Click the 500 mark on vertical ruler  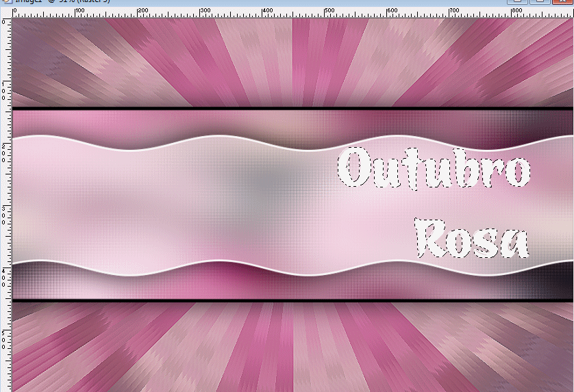pos(3,340)
